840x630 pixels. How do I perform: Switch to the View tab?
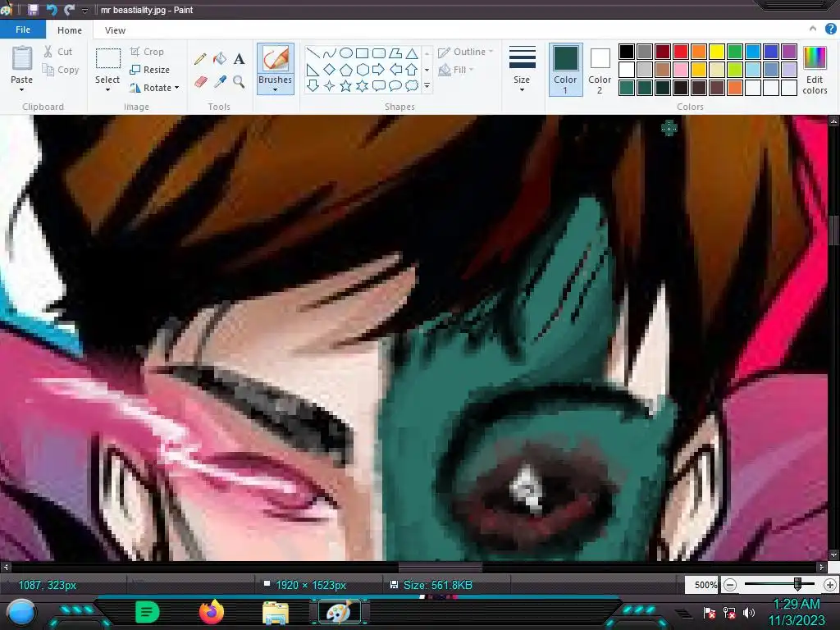115,30
